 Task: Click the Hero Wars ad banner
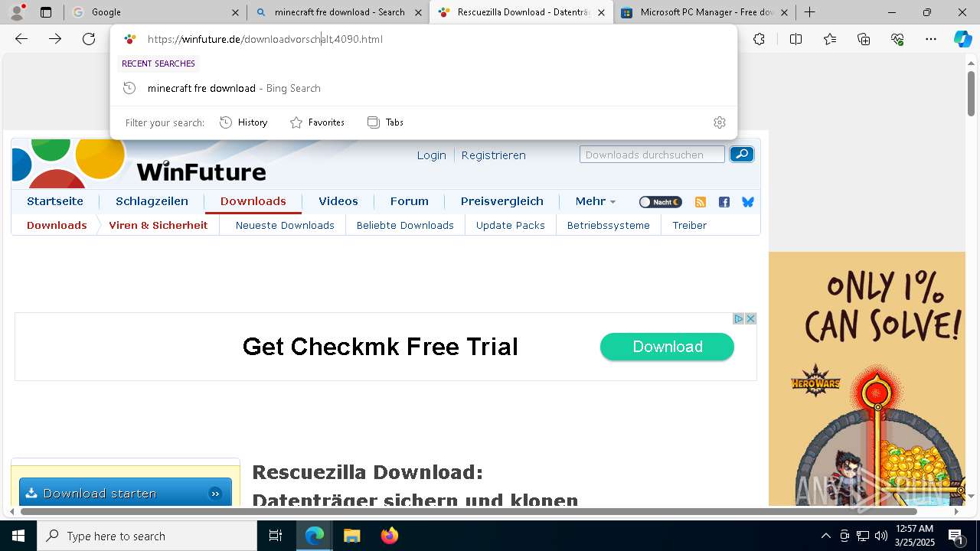pyautogui.click(x=867, y=379)
